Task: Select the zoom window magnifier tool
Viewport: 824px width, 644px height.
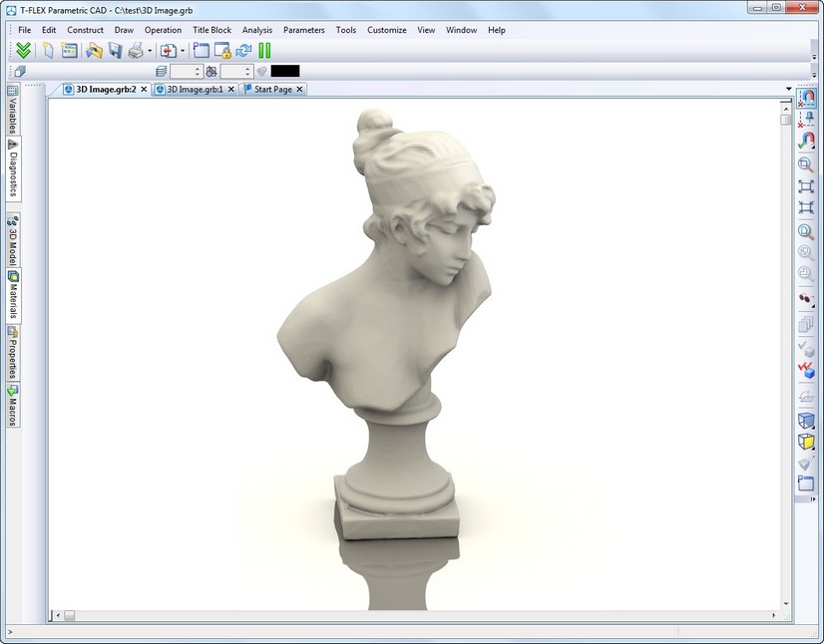Action: [x=806, y=164]
